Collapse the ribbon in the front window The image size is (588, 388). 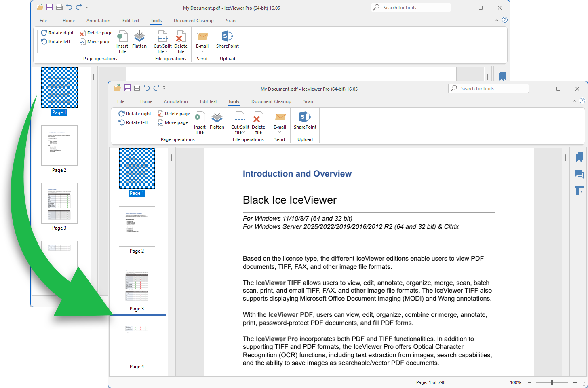[x=574, y=101]
